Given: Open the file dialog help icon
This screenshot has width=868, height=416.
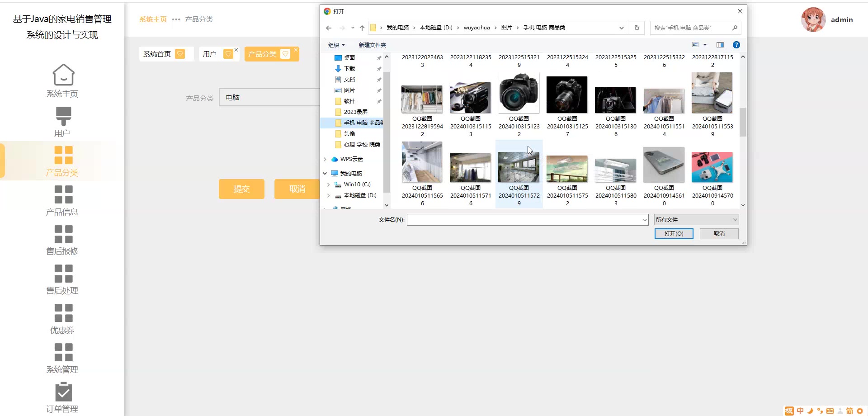Looking at the screenshot, I should tap(736, 45).
